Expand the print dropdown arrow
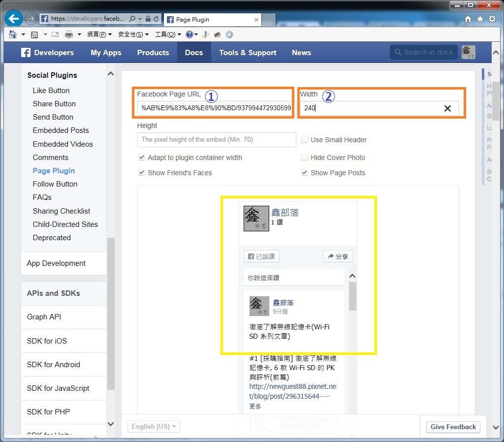Image resolution: width=504 pixels, height=442 pixels. point(79,34)
